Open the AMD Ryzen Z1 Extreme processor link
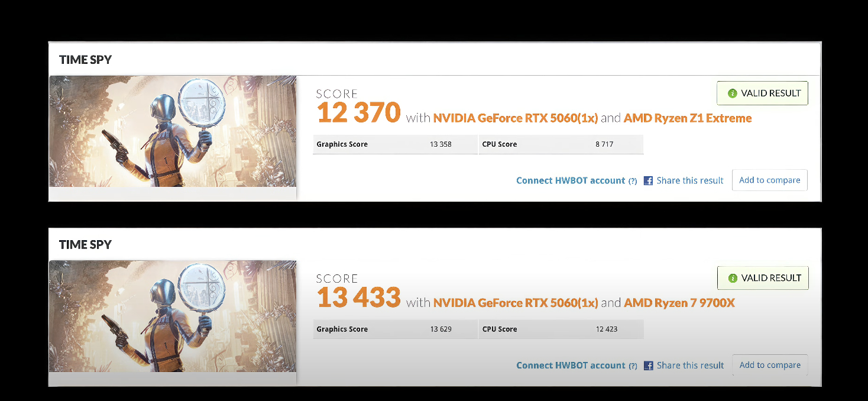Viewport: 868px width, 401px height. point(688,118)
